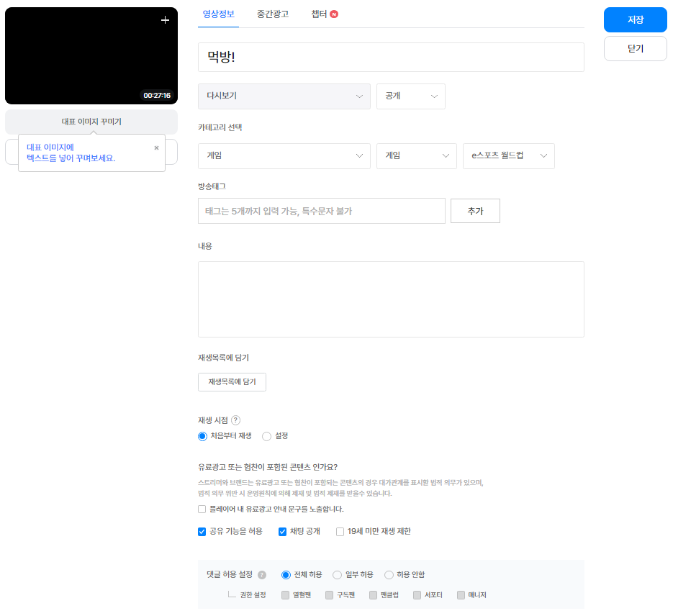This screenshot has width=673, height=616.
Task: Open the e스포츠 월드컵 category dropdown
Action: tap(508, 155)
